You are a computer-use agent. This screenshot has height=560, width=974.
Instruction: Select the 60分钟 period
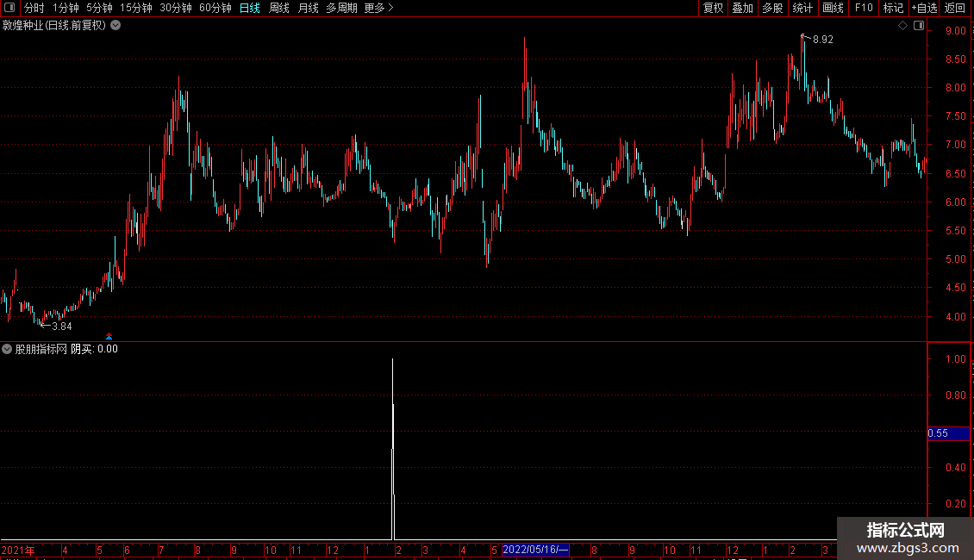pos(215,8)
